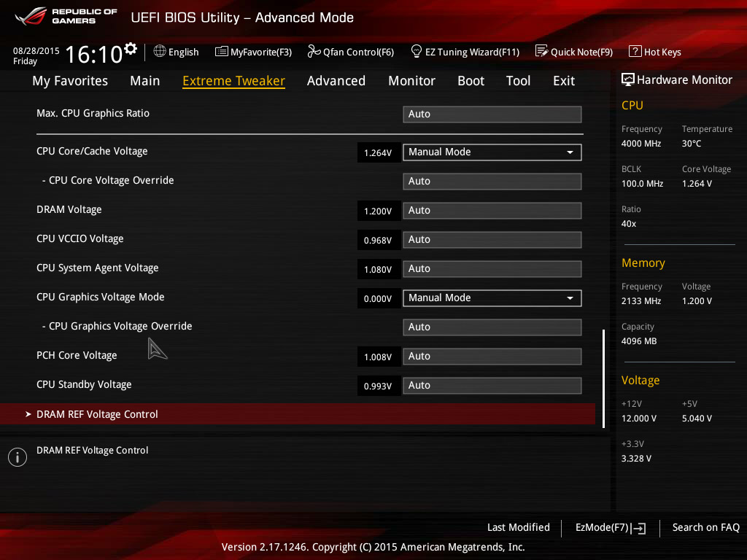
Task: Go to the Monitor tab
Action: pyautogui.click(x=411, y=81)
